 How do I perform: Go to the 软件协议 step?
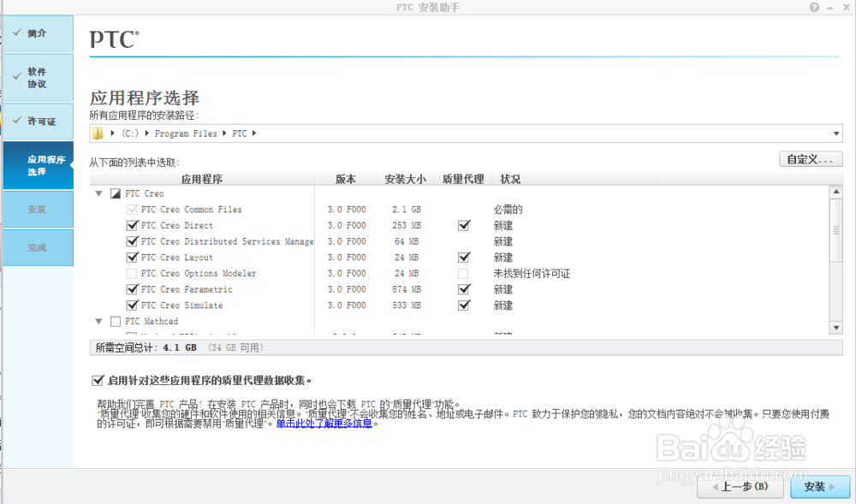(39, 78)
